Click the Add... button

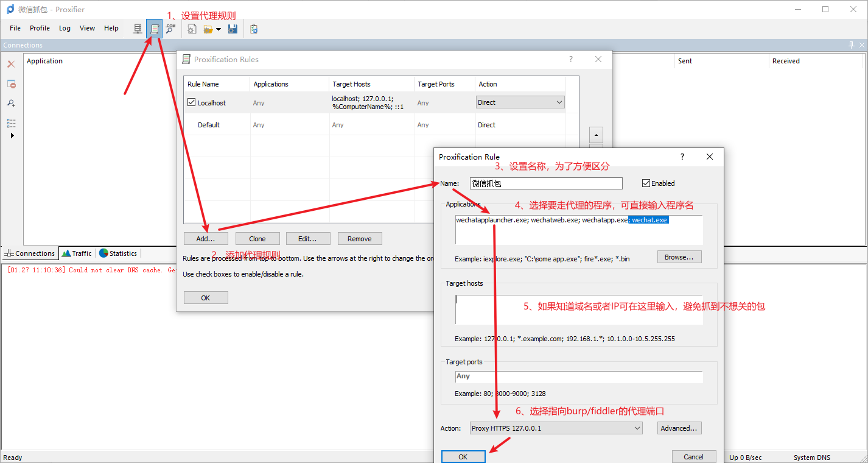tap(206, 239)
